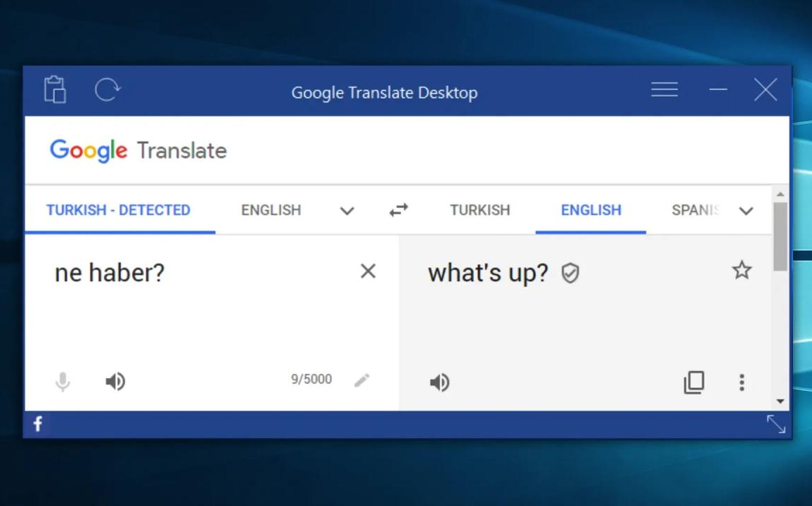Click the scrollbar up arrow

[x=780, y=194]
